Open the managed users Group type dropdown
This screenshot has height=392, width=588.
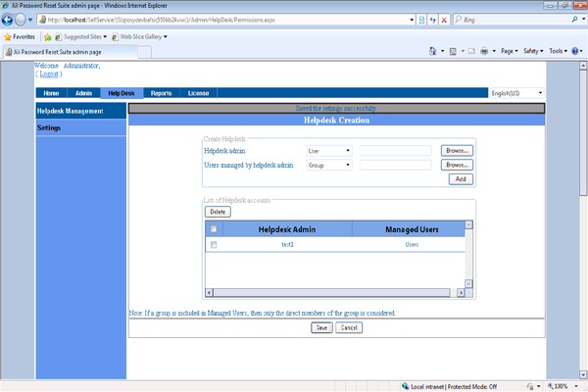pyautogui.click(x=329, y=165)
